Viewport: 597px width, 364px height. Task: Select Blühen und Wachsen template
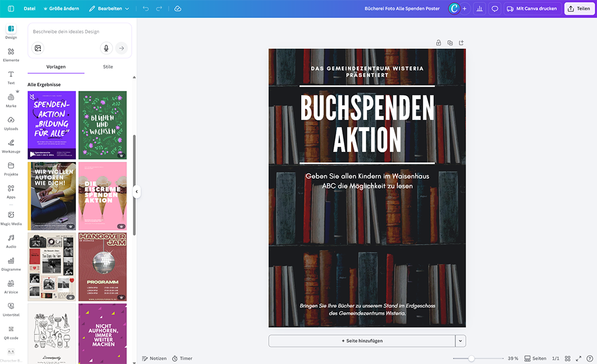[x=103, y=125]
